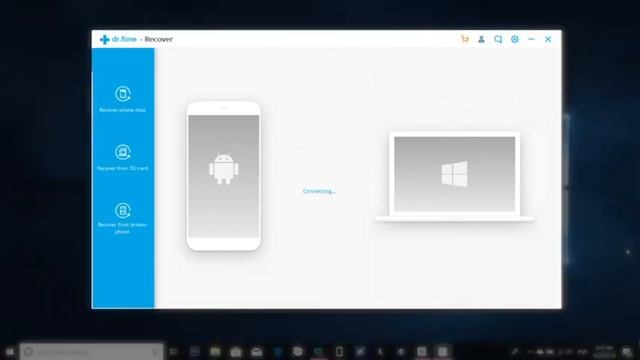Open the taskbar clock
This screenshot has width=640, height=360.
[x=605, y=351]
